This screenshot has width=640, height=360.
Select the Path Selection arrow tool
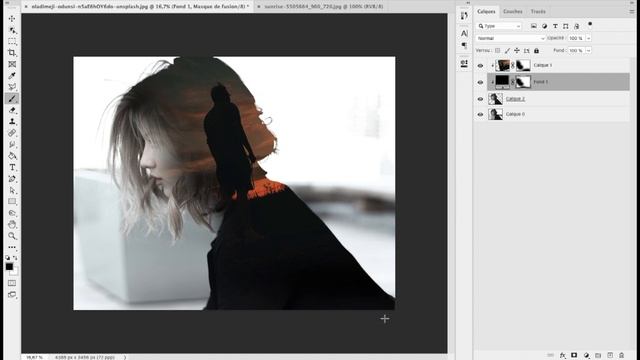[x=12, y=190]
